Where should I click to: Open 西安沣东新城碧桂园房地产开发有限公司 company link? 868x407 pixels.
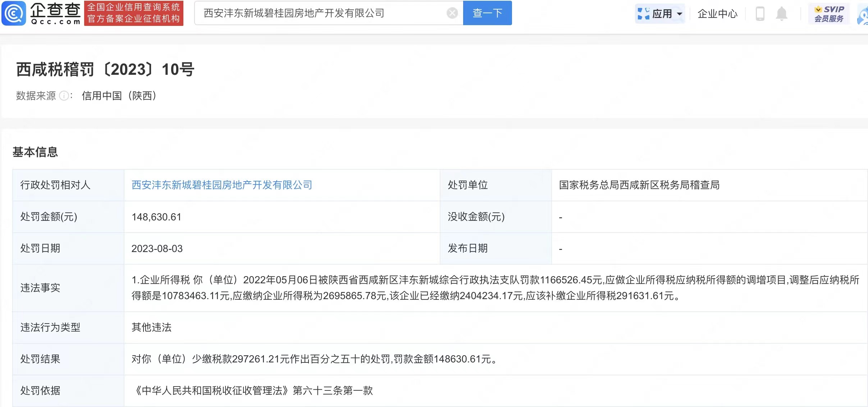[x=222, y=185]
